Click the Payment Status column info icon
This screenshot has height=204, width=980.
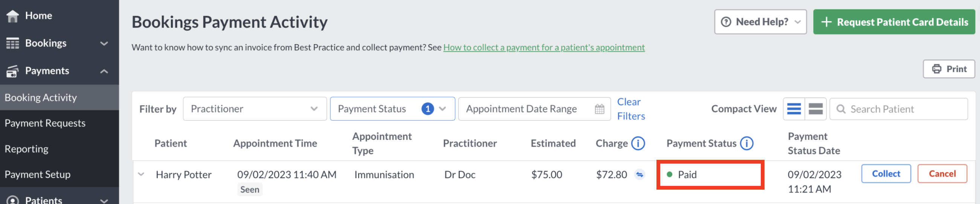(746, 144)
